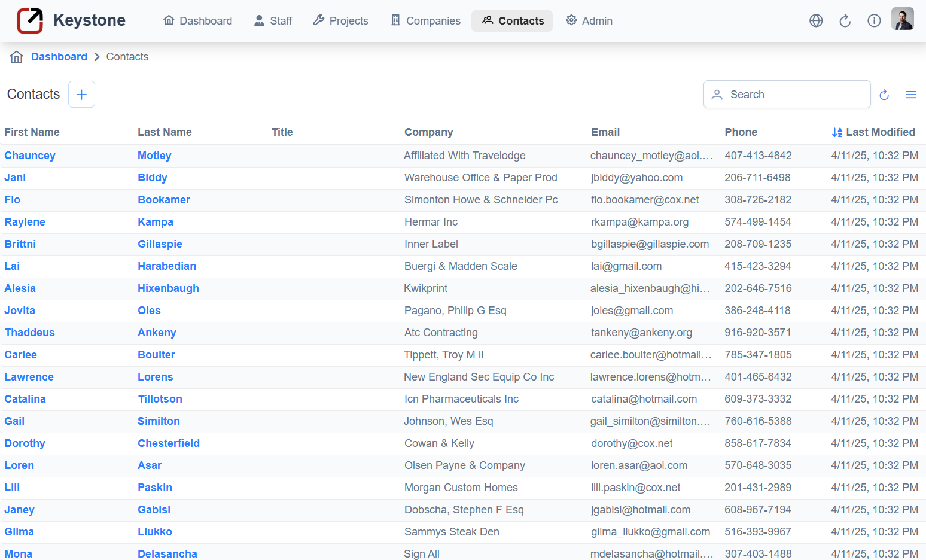Click the home icon in breadcrumb

click(x=17, y=57)
